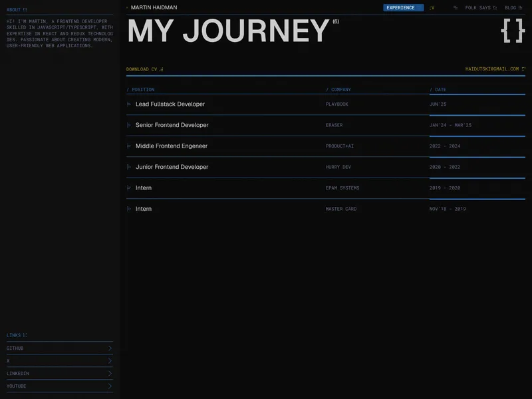
Task: Click the lines icon beside Folk Says
Action: (x=456, y=7)
